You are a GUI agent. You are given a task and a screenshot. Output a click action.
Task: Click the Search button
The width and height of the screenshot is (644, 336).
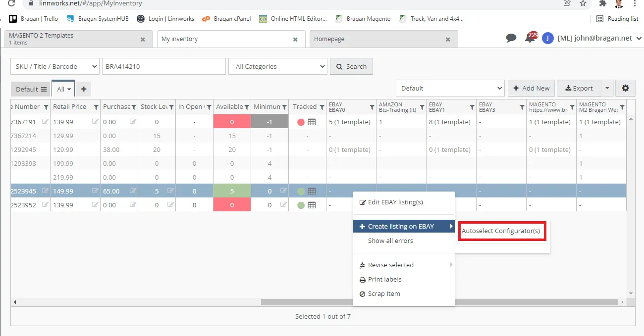pyautogui.click(x=351, y=66)
